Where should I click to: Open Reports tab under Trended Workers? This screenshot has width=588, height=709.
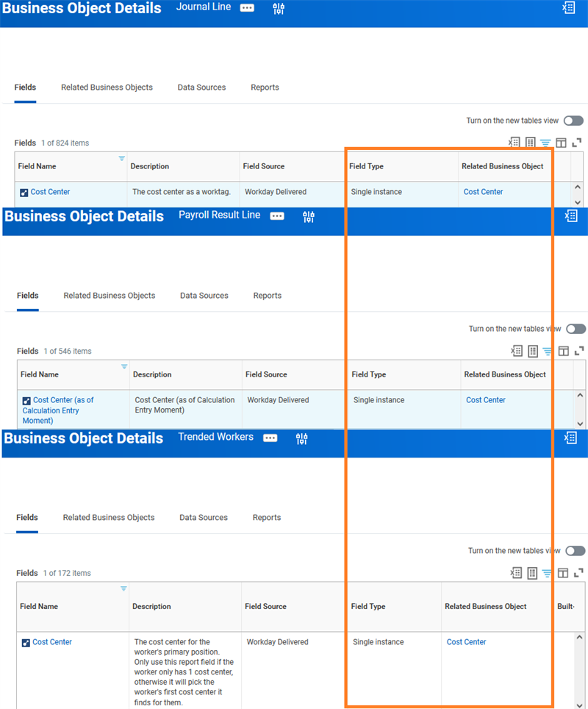267,517
